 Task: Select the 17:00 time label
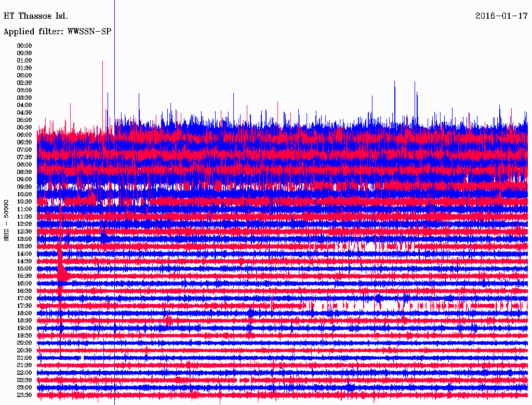click(24, 299)
